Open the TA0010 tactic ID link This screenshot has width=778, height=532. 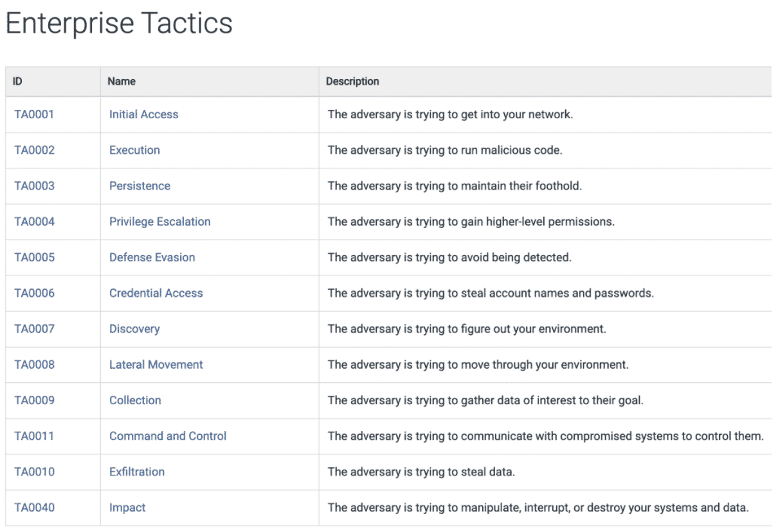tap(34, 472)
